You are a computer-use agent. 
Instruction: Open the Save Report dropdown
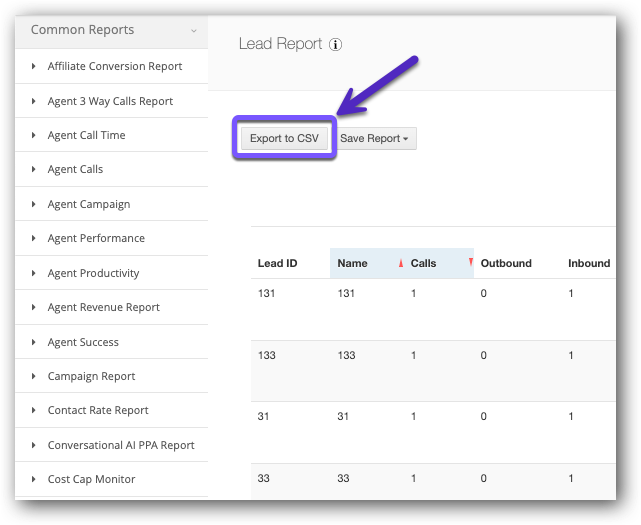(375, 138)
